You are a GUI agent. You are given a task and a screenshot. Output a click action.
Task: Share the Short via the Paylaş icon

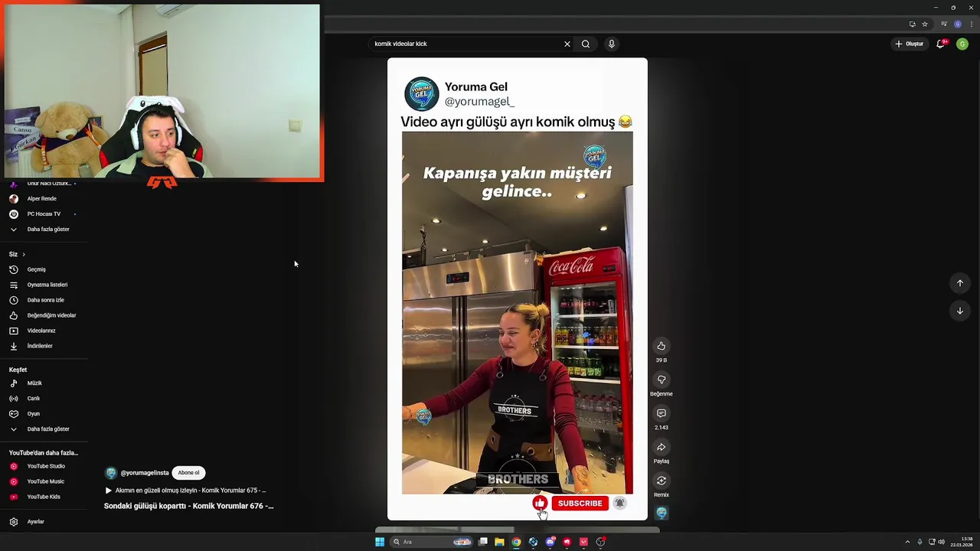[x=661, y=447]
